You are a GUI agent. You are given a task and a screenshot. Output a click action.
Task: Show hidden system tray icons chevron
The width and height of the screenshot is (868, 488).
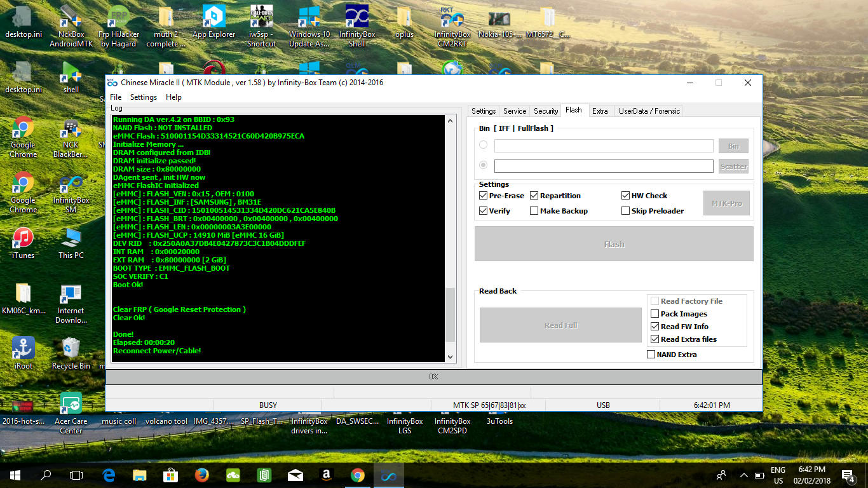point(744,475)
